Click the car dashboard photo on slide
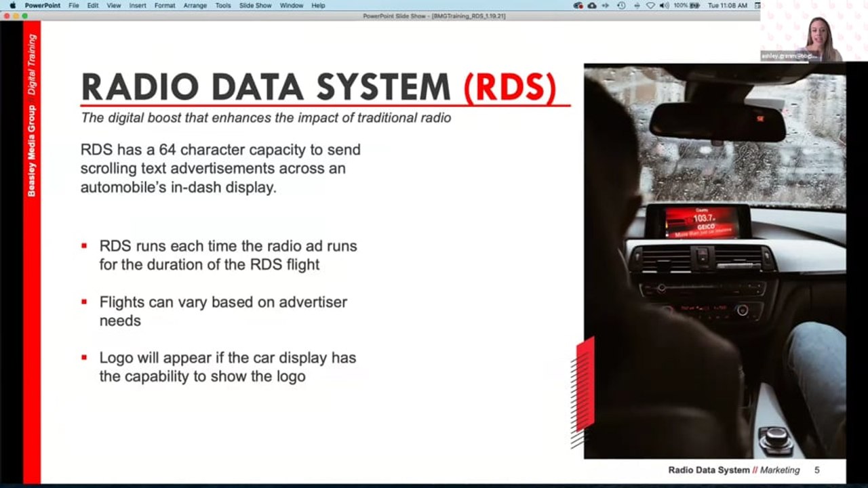The height and width of the screenshot is (488, 868). click(x=715, y=261)
